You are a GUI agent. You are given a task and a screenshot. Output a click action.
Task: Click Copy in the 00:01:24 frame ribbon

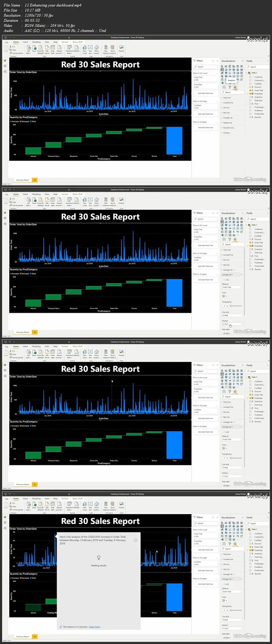[x=13, y=202]
